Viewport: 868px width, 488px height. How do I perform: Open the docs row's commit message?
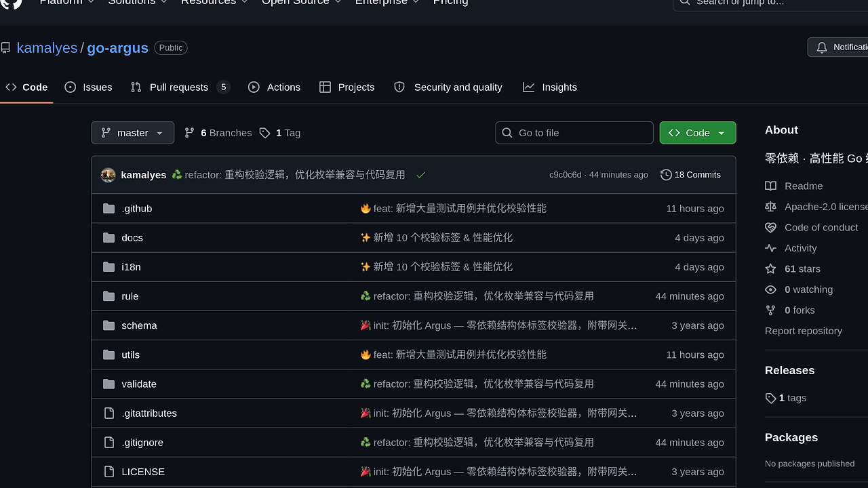click(437, 238)
